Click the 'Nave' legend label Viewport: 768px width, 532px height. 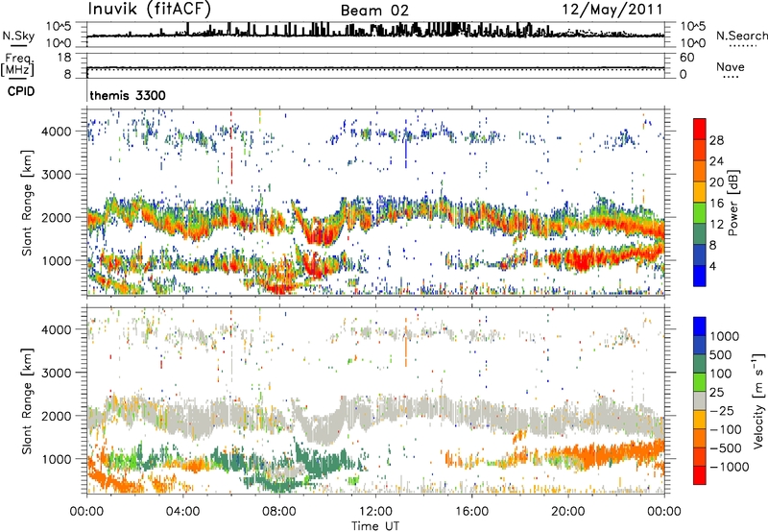point(731,66)
